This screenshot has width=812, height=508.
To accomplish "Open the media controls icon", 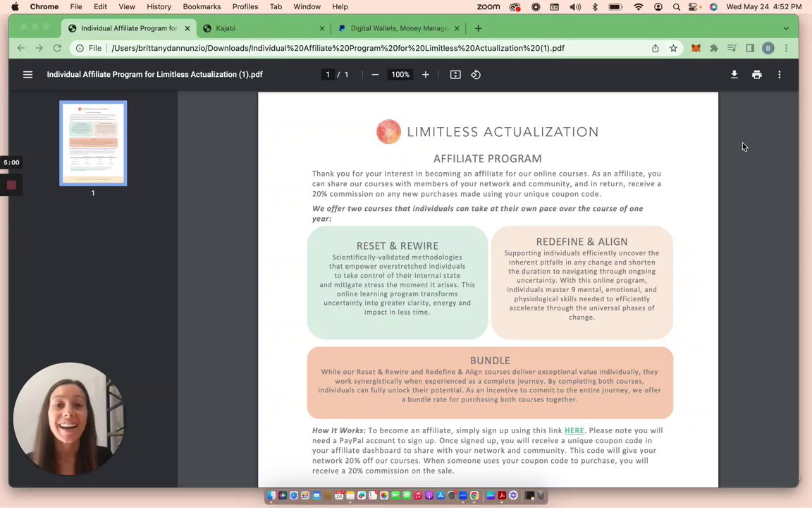I will (732, 48).
